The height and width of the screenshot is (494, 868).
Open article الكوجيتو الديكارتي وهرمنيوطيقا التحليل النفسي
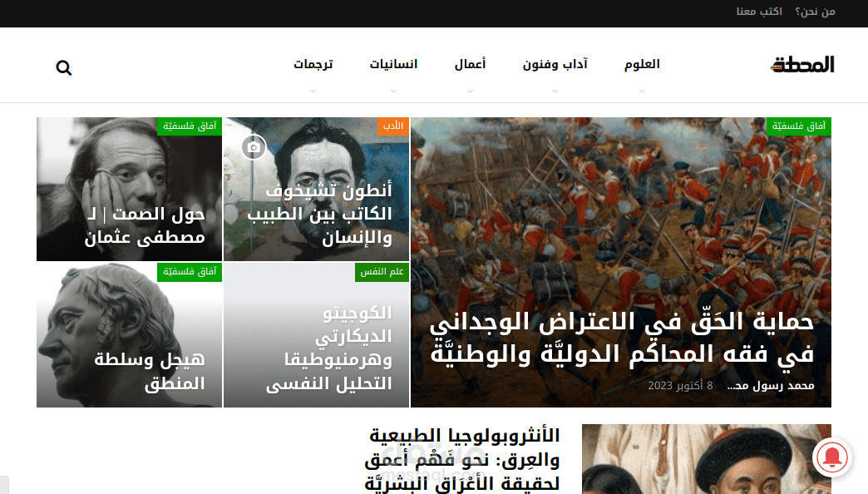tap(328, 348)
